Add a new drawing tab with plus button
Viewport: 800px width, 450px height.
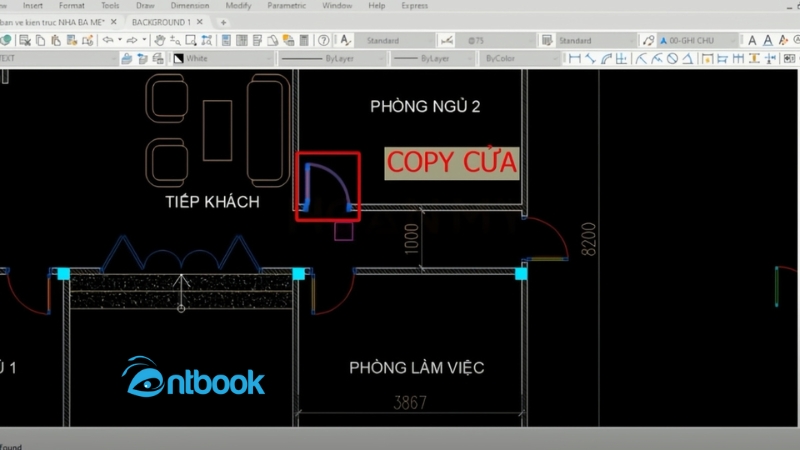pos(222,22)
